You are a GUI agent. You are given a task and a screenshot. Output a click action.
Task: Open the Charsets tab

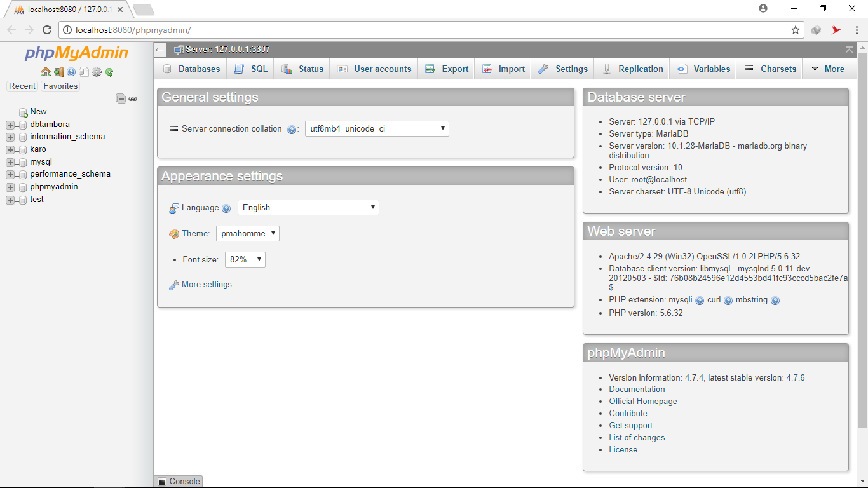click(770, 69)
